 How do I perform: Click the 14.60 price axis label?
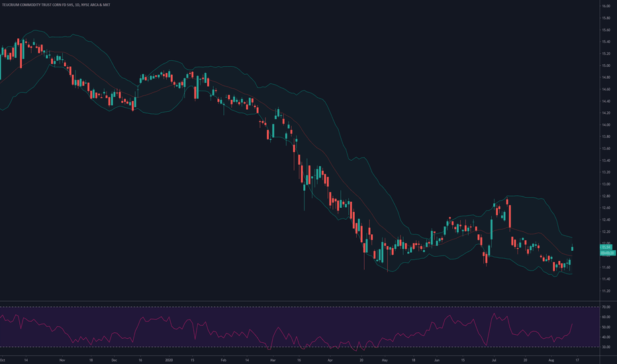606,89
